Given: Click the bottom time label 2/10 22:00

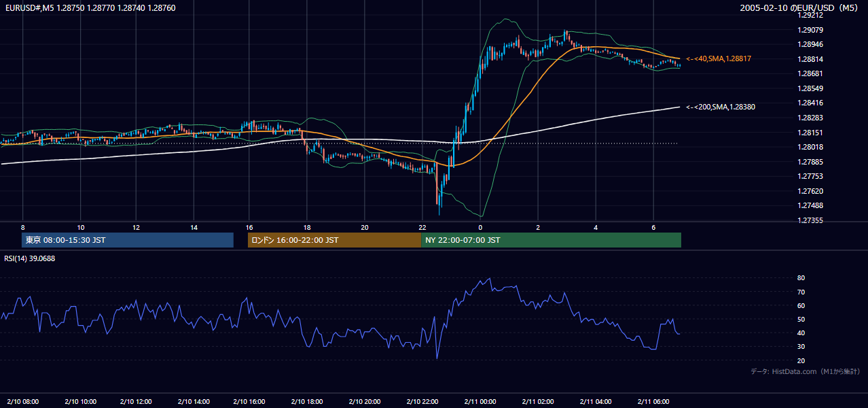Looking at the screenshot, I should pyautogui.click(x=422, y=402).
